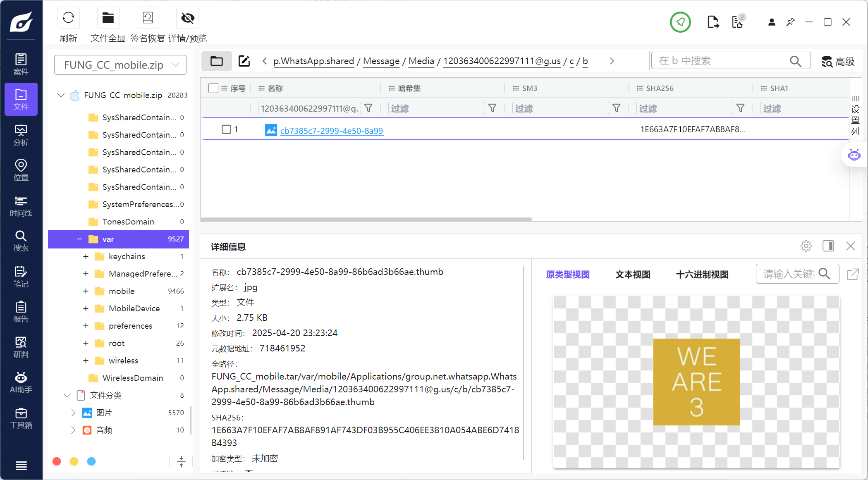Switch to the 十六进制视图 tab

(x=702, y=275)
